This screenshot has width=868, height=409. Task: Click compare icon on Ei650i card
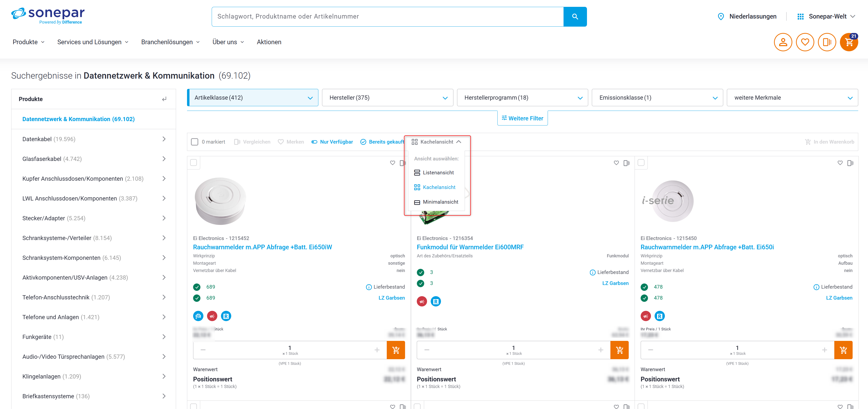coord(850,163)
